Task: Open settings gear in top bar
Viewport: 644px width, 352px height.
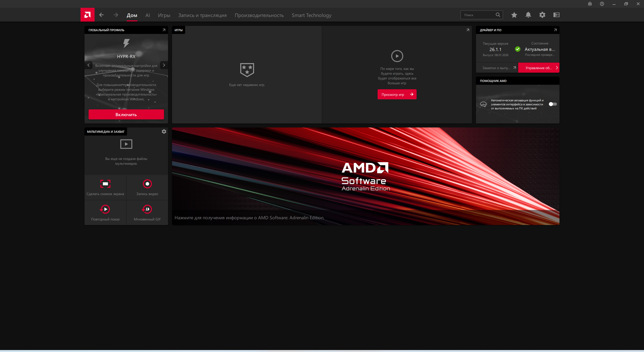Action: pos(542,15)
